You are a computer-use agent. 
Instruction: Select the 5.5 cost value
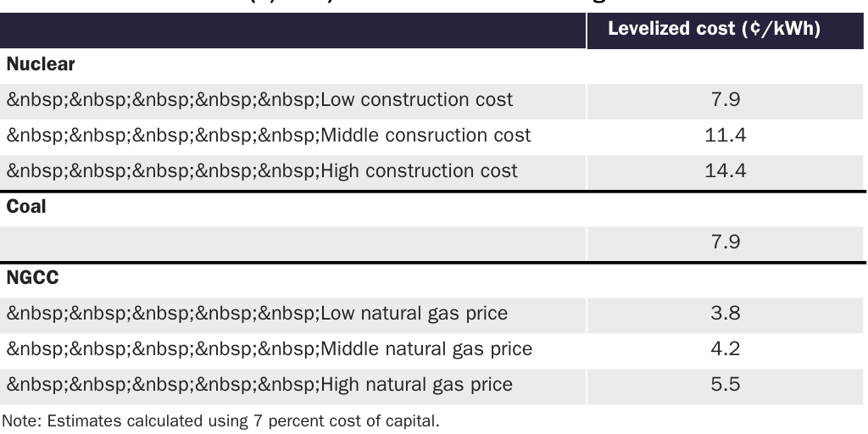[x=725, y=385]
